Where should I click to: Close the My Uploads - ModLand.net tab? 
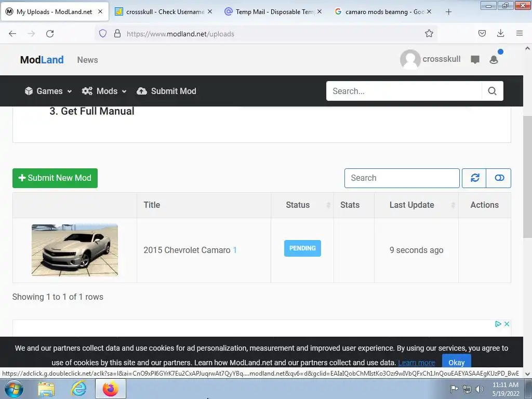[100, 11]
